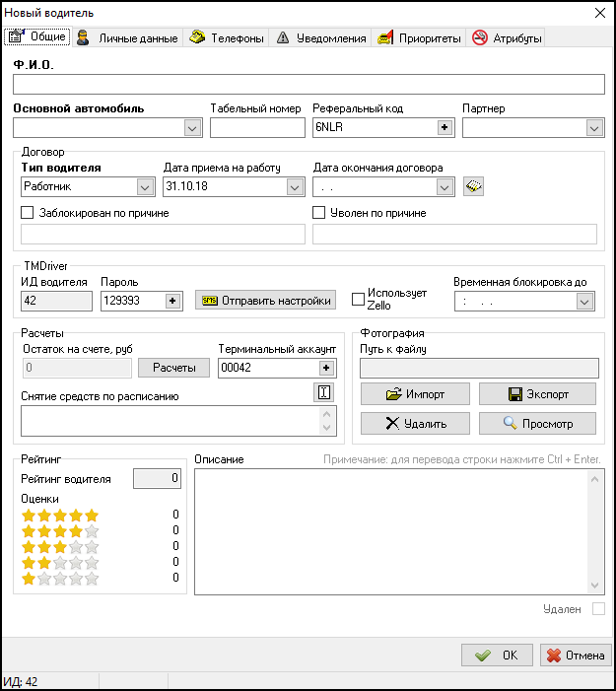
Task: Click the plus icon beside terminal account
Action: coord(325,368)
